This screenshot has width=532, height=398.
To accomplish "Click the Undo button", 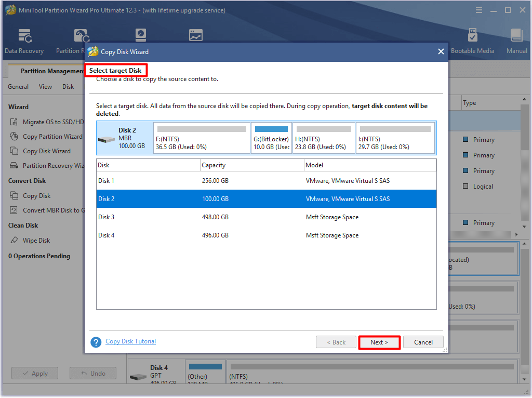I will pyautogui.click(x=93, y=373).
